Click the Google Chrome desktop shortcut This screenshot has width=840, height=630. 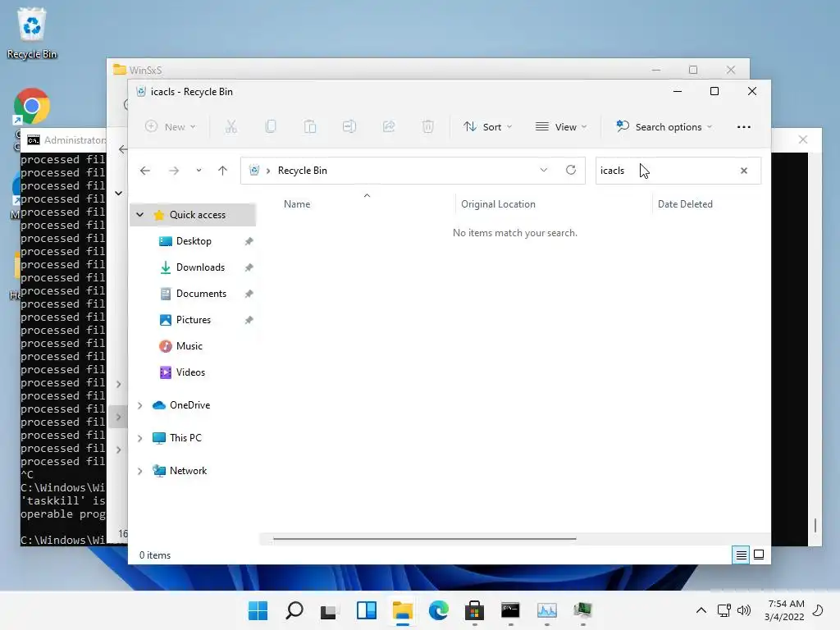click(32, 106)
